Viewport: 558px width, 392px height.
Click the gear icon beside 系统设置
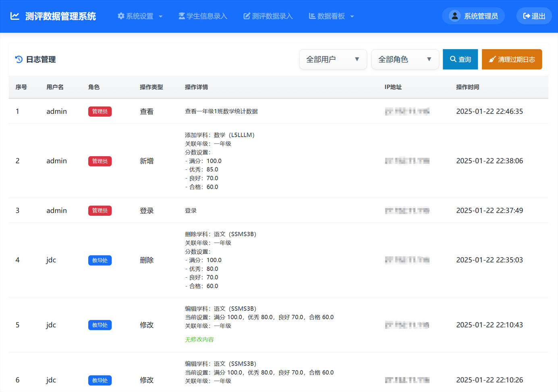(x=120, y=16)
